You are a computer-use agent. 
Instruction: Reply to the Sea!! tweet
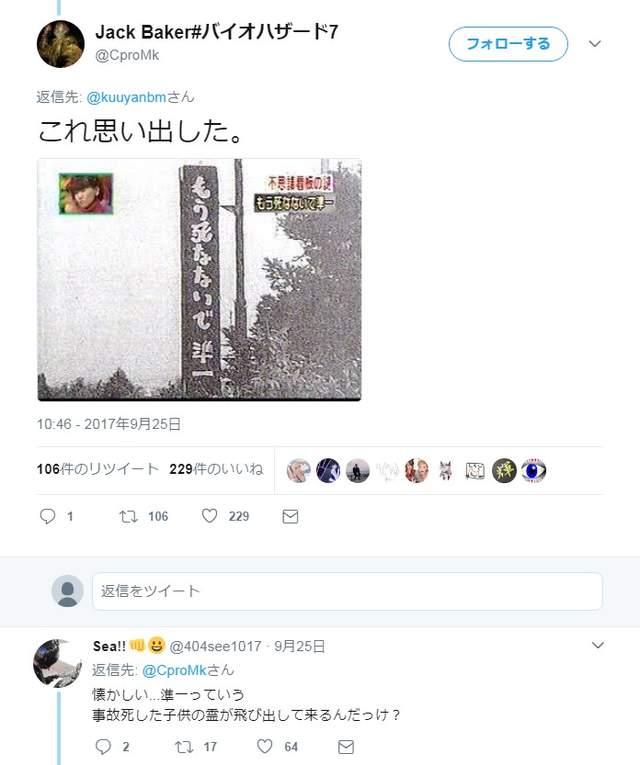coord(103,746)
